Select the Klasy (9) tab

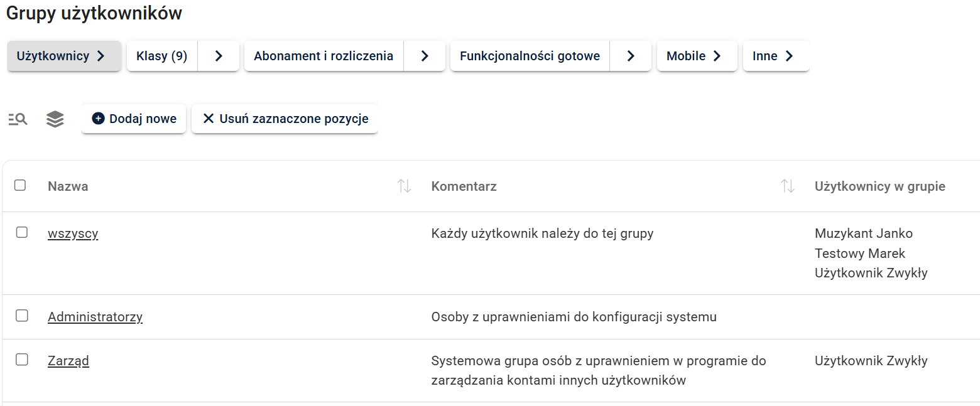click(x=162, y=56)
